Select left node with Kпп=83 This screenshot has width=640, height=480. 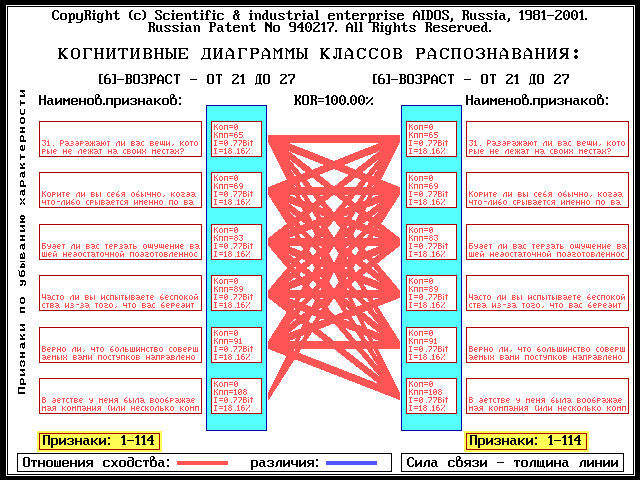(236, 244)
